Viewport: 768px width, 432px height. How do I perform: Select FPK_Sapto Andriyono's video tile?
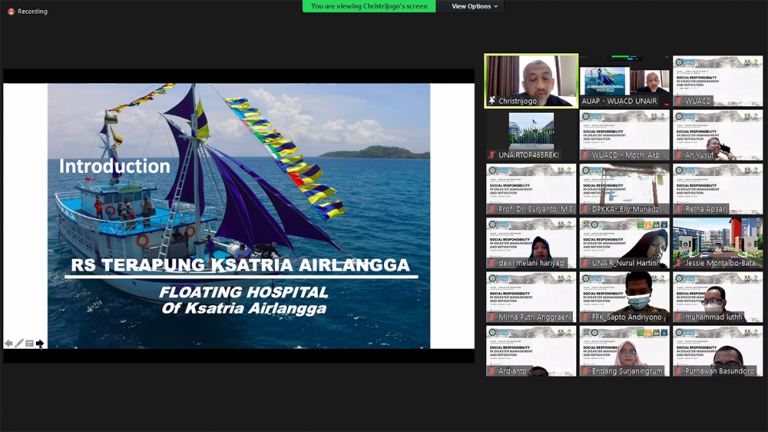tap(624, 296)
